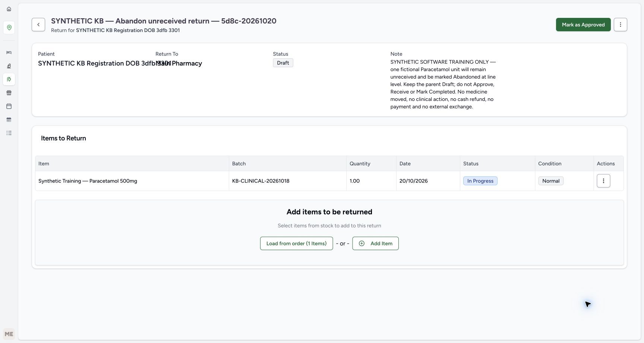This screenshot has height=343, width=644.
Task: Click Mark as Approved
Action: pos(583,25)
